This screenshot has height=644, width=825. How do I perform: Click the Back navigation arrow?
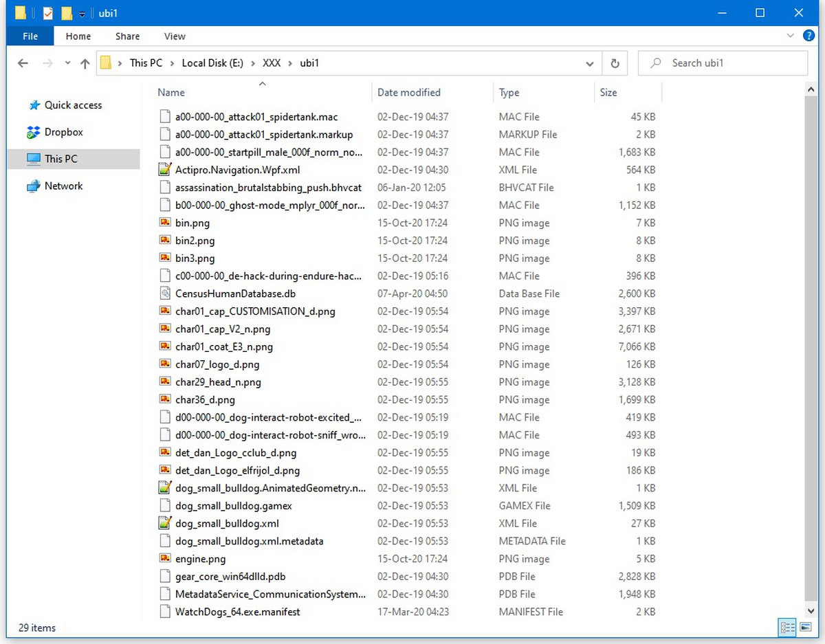click(x=23, y=63)
